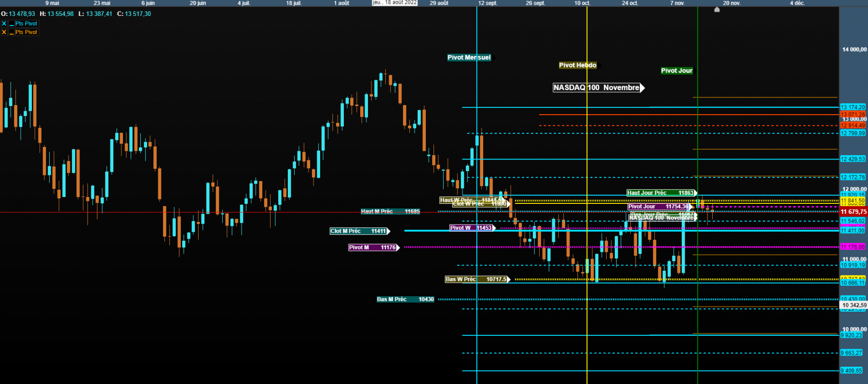
Task: Click the Low value 13 387,41
Action: point(99,14)
